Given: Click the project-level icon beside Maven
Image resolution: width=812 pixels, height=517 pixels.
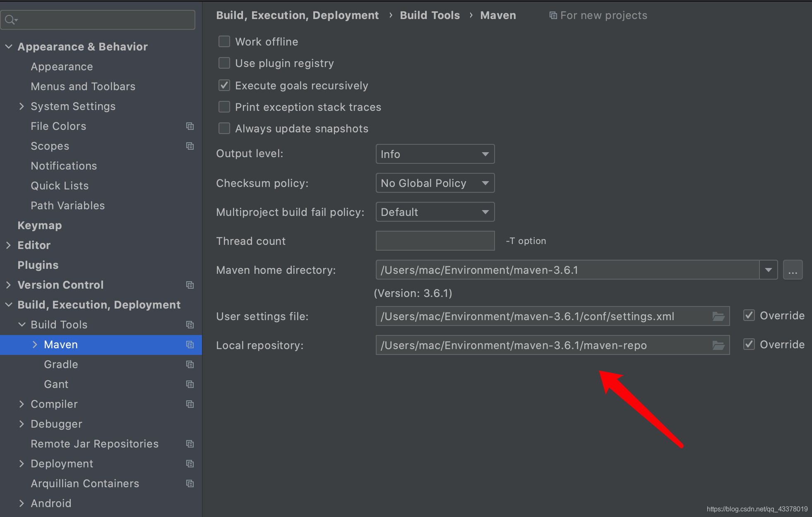Looking at the screenshot, I should (190, 345).
